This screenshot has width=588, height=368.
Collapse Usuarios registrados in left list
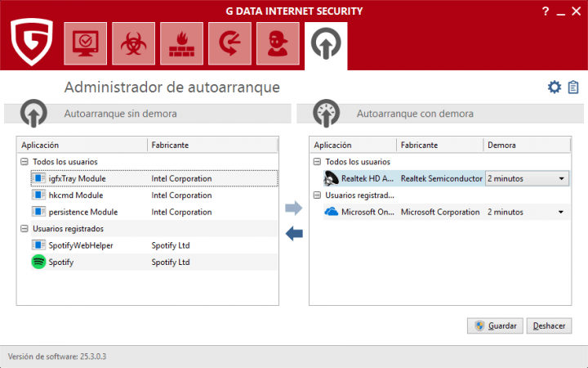pyautogui.click(x=24, y=228)
